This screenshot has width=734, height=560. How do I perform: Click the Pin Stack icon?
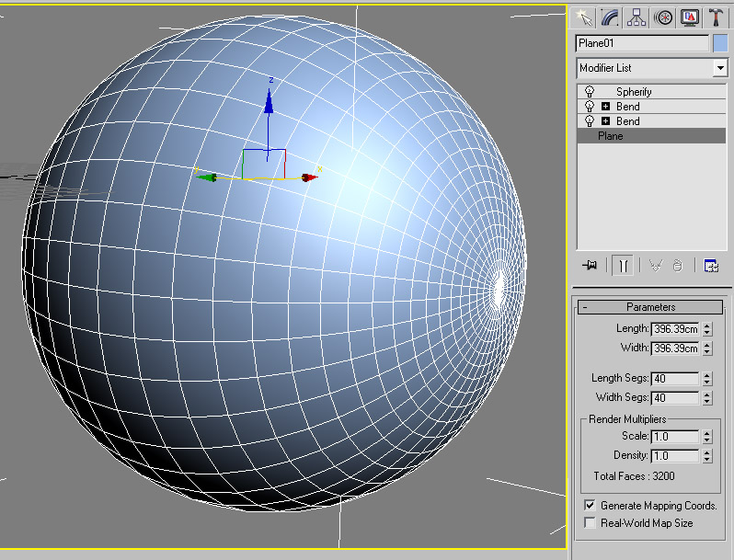591,265
